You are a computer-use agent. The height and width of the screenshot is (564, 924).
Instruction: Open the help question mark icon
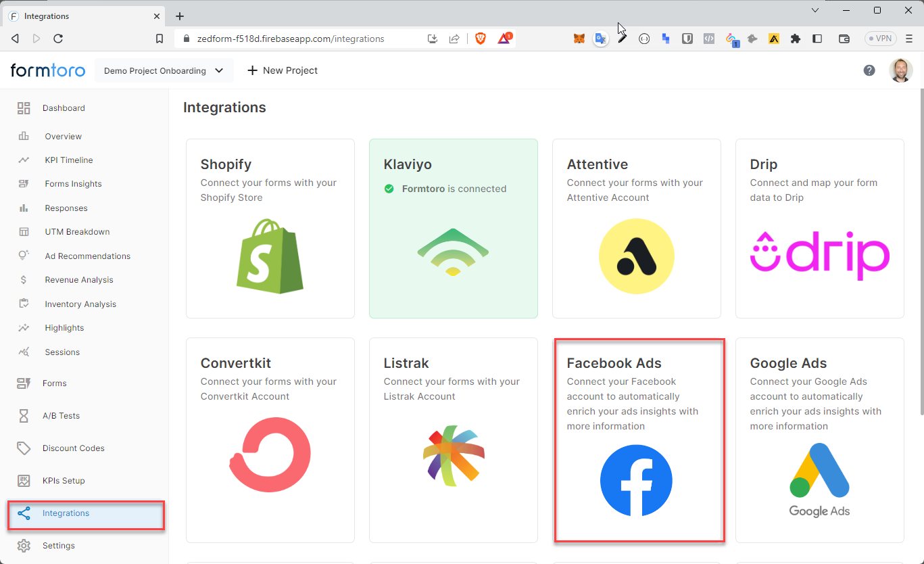point(869,70)
